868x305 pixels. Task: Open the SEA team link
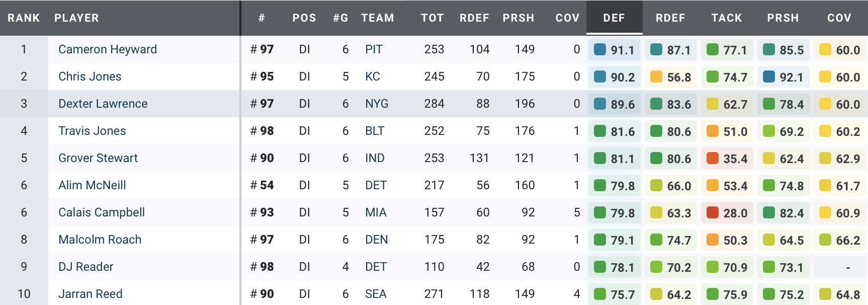pos(376,294)
